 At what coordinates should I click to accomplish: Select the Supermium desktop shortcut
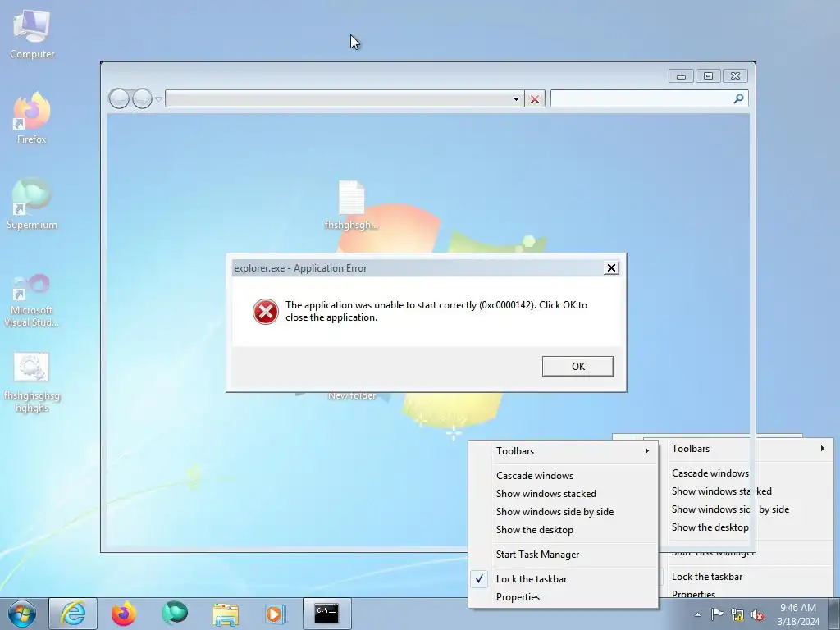tap(32, 204)
